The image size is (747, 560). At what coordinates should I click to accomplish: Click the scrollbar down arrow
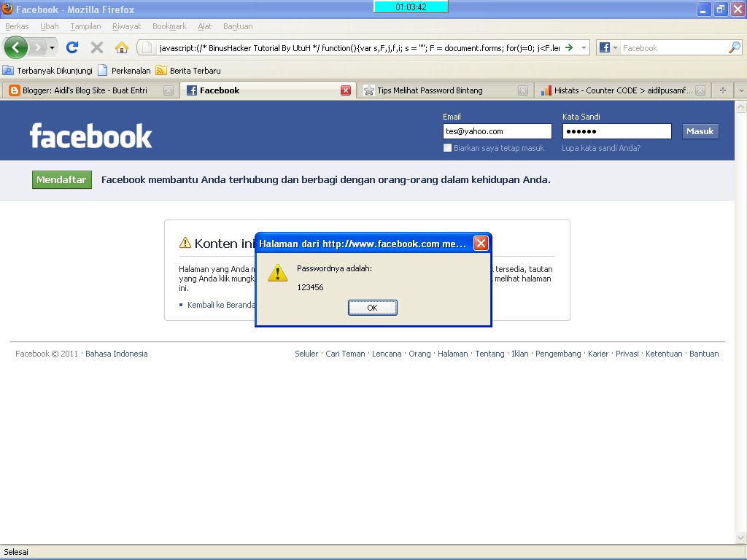(x=741, y=537)
